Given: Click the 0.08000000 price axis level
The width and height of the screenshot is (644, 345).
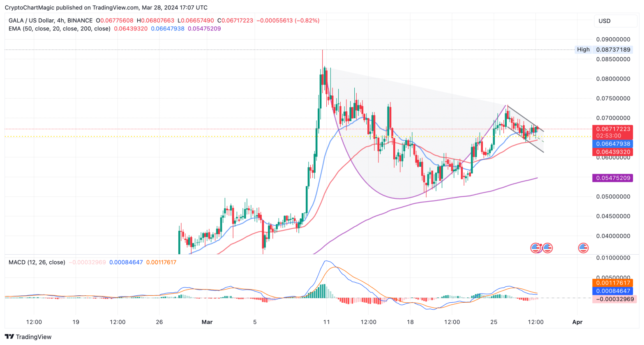Looking at the screenshot, I should click(x=613, y=79).
